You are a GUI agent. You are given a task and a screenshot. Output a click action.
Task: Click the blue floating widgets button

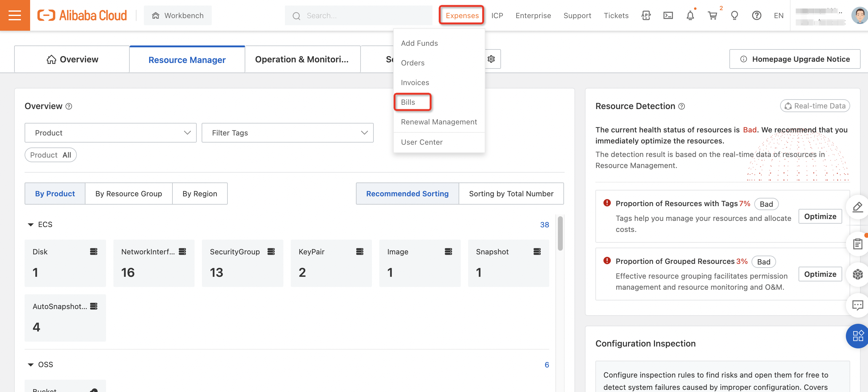tap(858, 336)
